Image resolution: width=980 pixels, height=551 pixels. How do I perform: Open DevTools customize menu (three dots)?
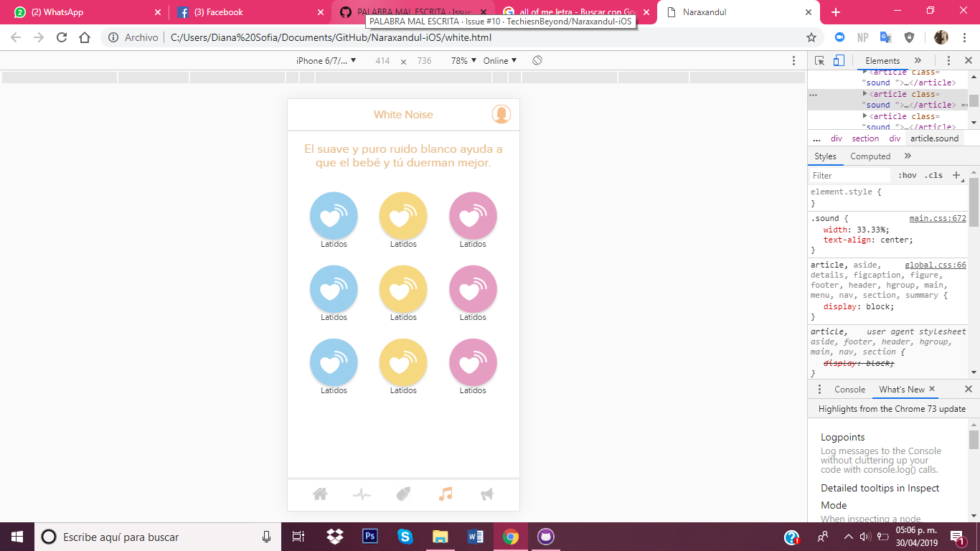pyautogui.click(x=948, y=61)
